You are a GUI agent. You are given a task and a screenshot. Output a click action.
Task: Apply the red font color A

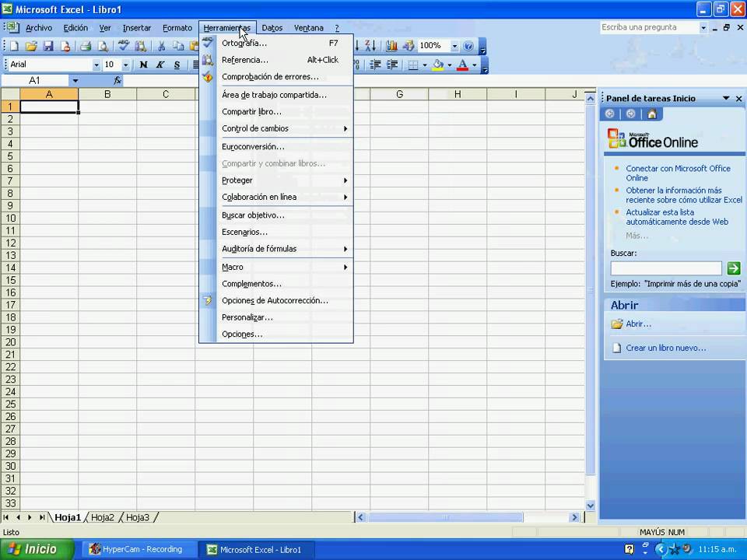point(462,65)
